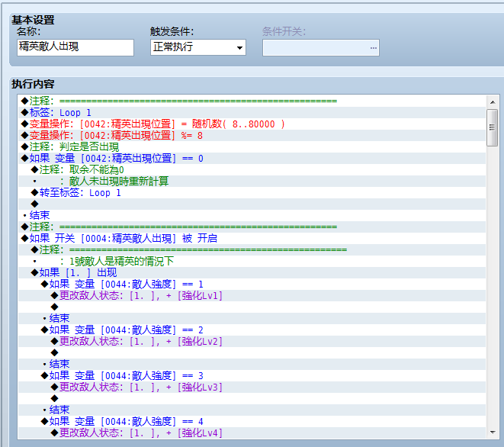Open the 触发条件 dropdown showing 正常执行
Viewport: 504px width, 447px height.
point(198,47)
